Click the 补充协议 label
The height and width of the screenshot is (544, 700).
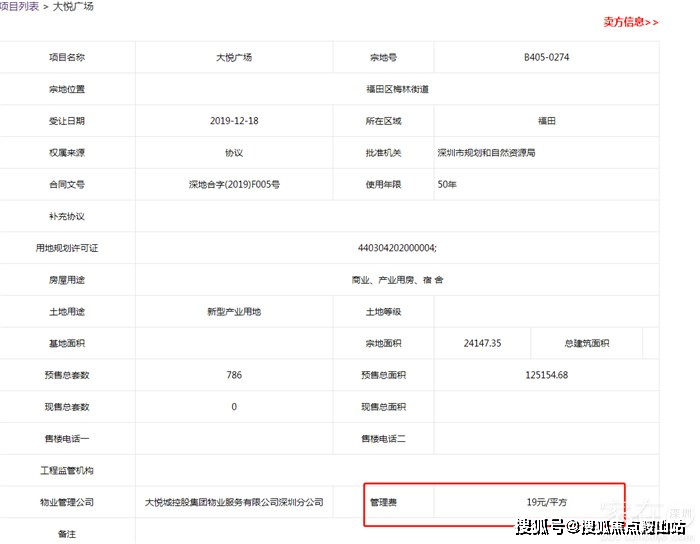click(67, 216)
